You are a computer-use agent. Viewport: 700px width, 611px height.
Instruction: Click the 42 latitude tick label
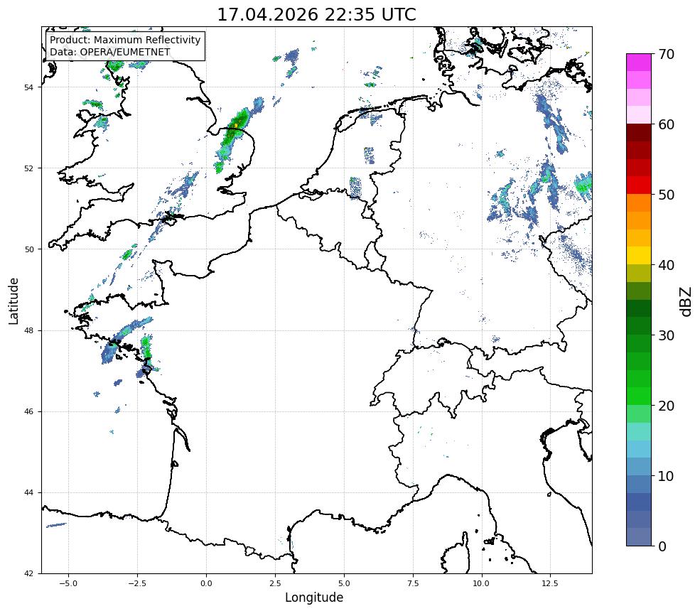(28, 574)
